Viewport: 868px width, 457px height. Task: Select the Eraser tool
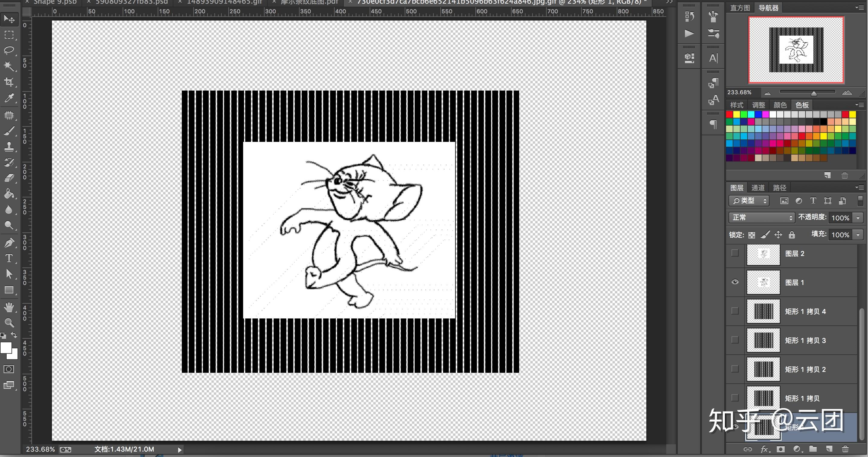pos(9,178)
